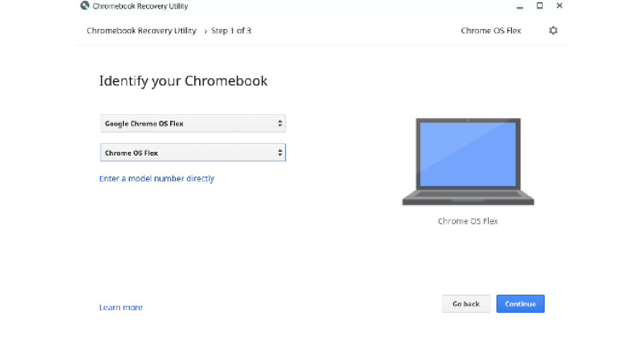Image resolution: width=644 pixels, height=337 pixels.
Task: Follow the Enter a model number directly link
Action: click(x=157, y=179)
